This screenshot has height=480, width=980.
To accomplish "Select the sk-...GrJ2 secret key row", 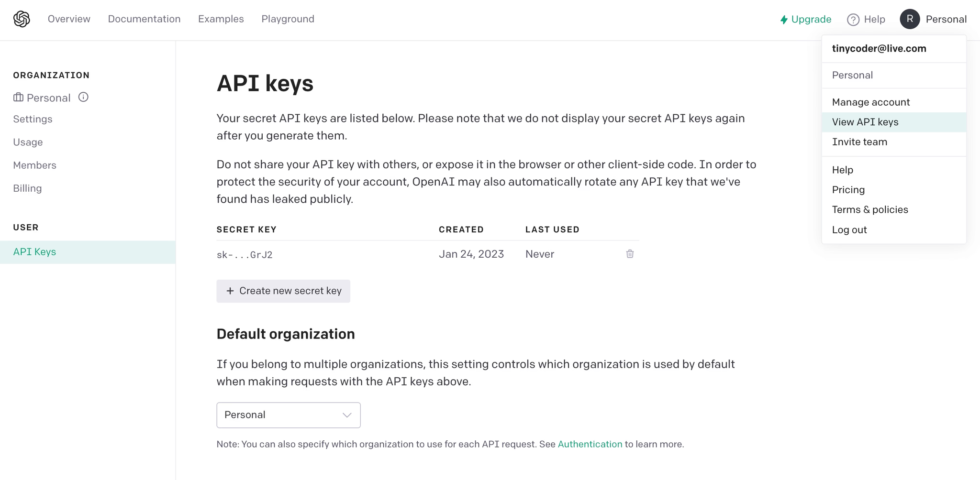I will (x=428, y=254).
